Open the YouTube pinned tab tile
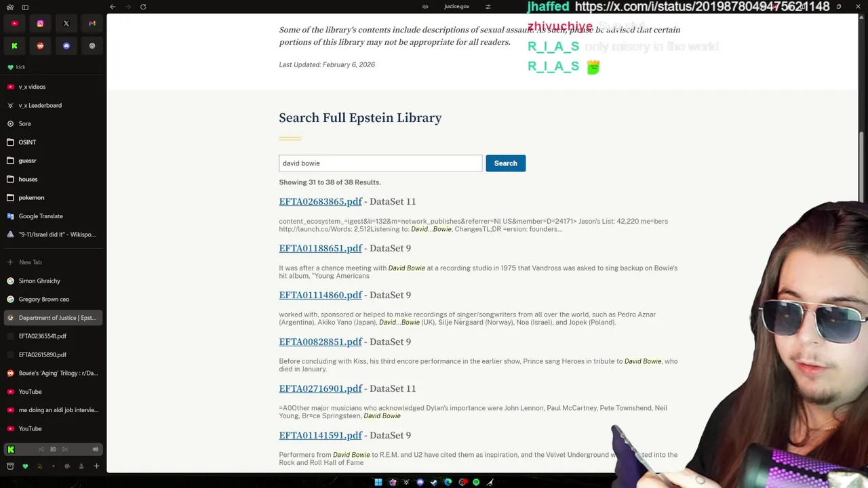The image size is (868, 488). coord(14,23)
